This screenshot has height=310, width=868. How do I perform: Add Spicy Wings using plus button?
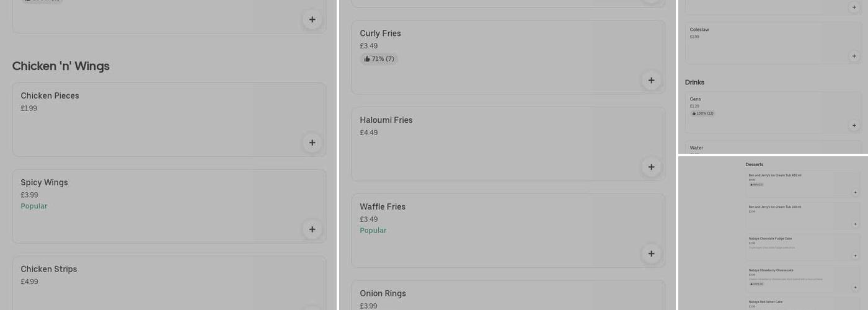[x=312, y=229]
